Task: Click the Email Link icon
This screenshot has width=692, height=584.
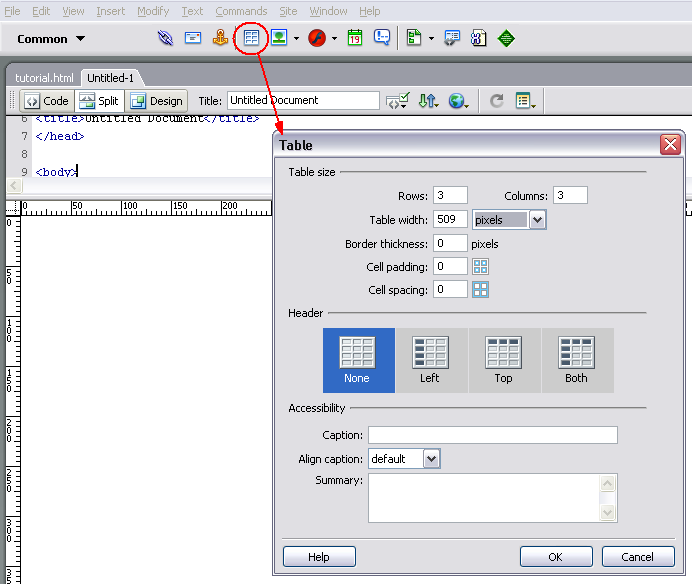Action: pyautogui.click(x=193, y=39)
